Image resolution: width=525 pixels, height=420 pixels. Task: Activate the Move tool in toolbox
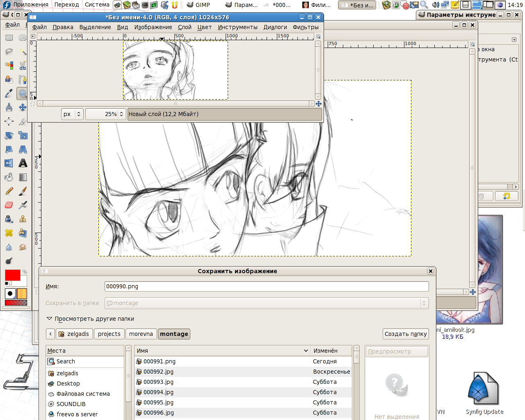click(x=23, y=107)
